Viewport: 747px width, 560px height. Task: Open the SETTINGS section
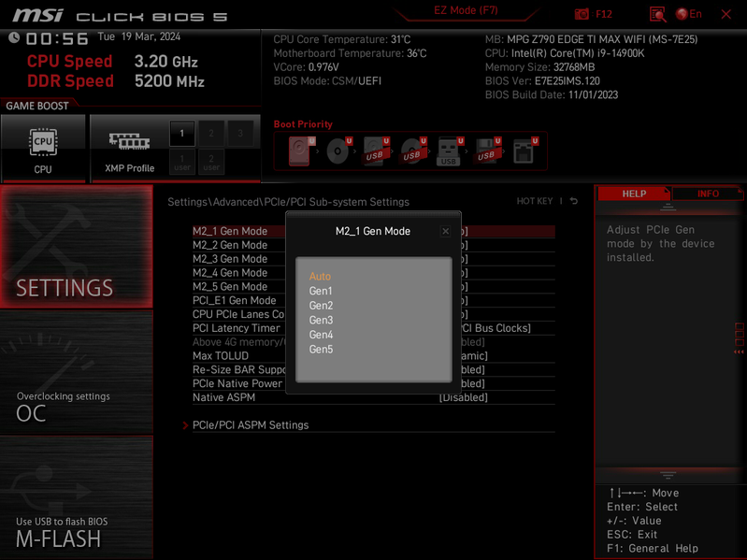(77, 247)
